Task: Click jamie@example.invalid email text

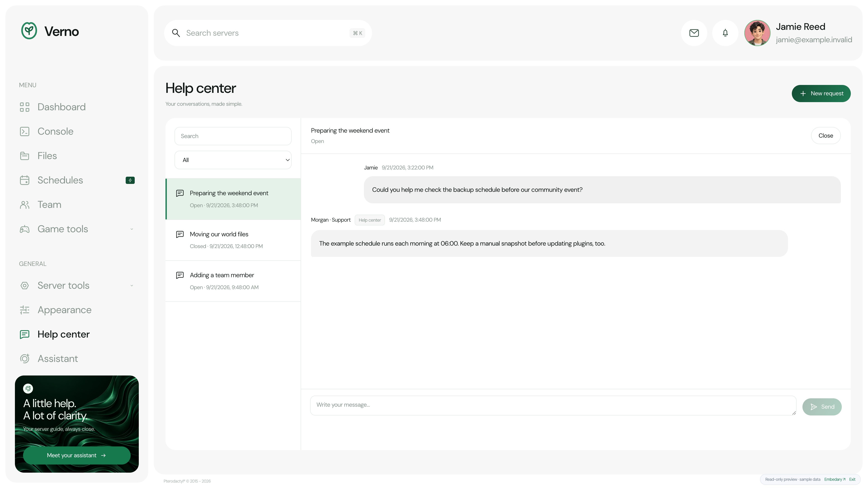Action: 814,40
